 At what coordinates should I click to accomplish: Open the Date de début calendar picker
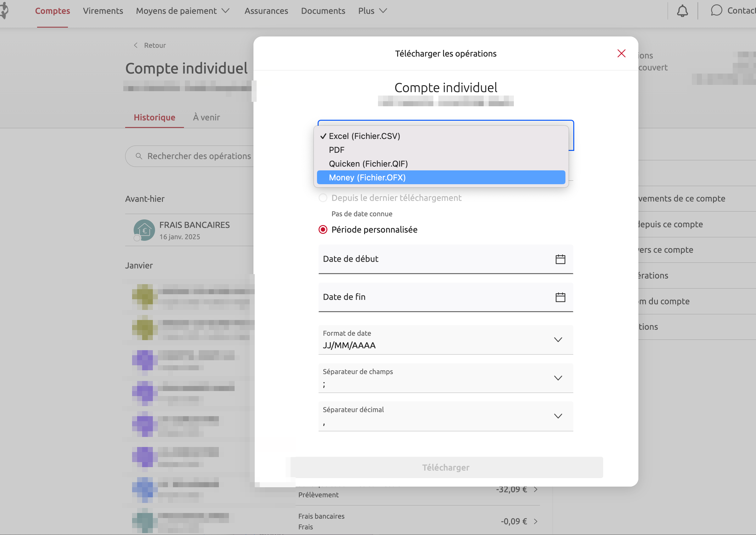pos(560,259)
